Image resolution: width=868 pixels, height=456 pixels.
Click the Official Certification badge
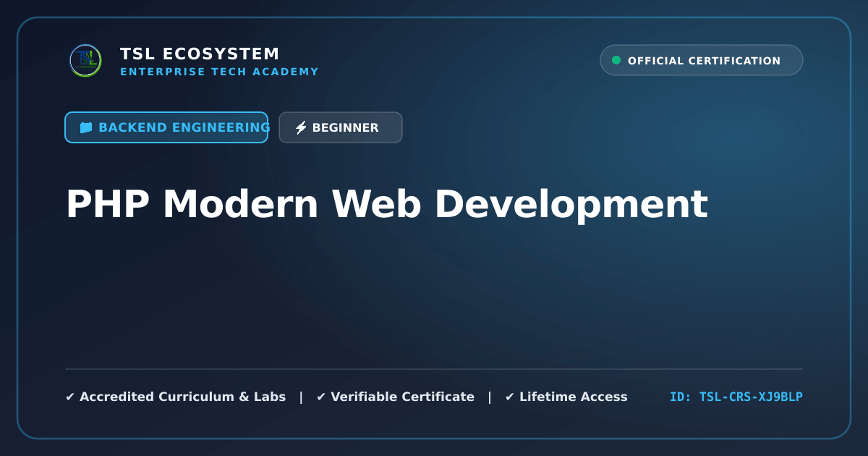702,60
